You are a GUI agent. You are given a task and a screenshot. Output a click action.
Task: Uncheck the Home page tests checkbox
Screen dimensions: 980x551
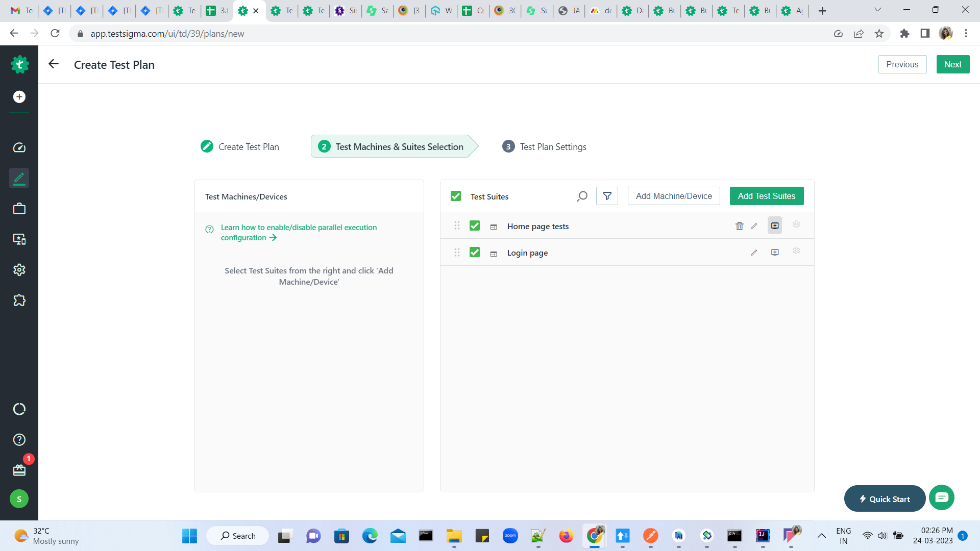475,226
